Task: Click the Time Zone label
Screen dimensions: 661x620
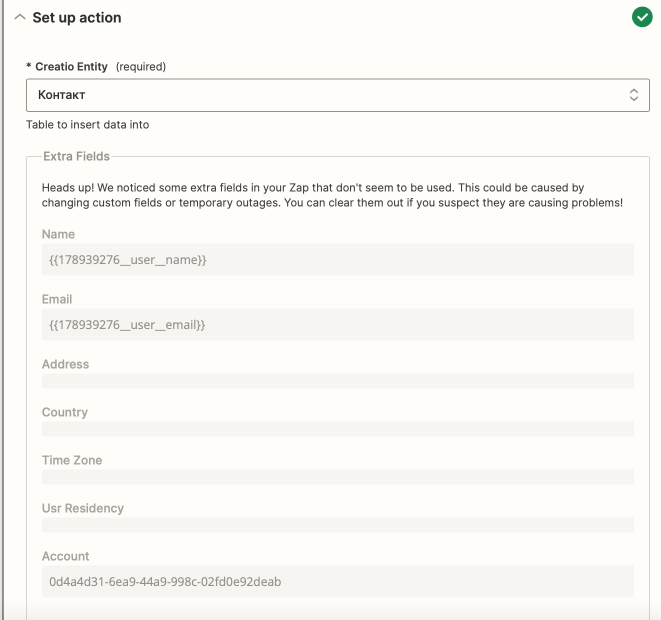Action: (72, 460)
